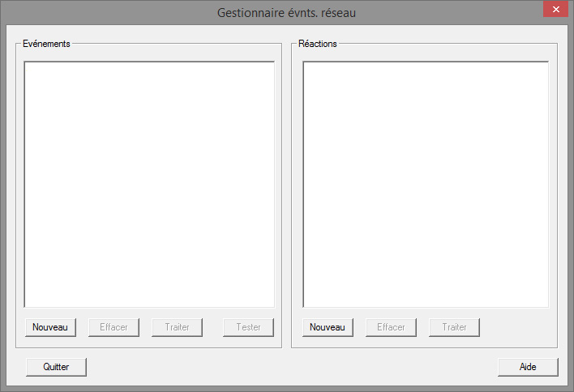Click the Effacer button in Réactions group
The image size is (574, 392).
click(391, 327)
